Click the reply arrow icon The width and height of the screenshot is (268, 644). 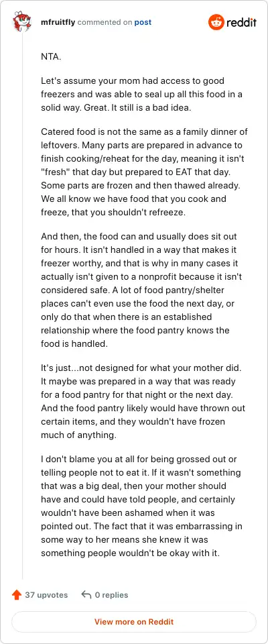(x=86, y=595)
